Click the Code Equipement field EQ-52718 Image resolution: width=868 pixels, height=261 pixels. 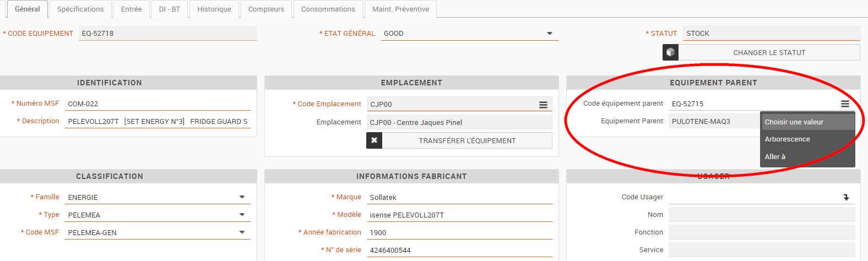tap(167, 33)
